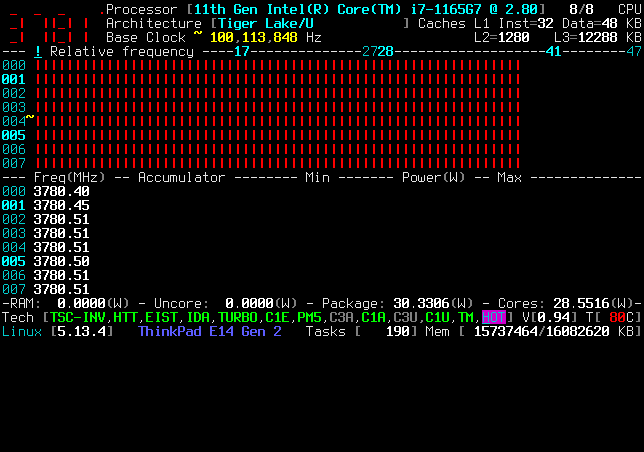Screen dimensions: 644x452
Task: Click the EIST tech flag
Action: [x=161, y=318]
